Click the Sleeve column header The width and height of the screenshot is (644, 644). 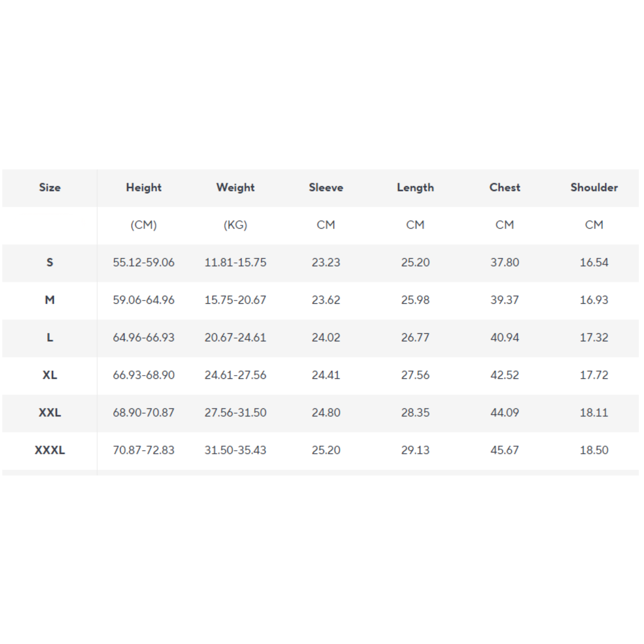[326, 187]
